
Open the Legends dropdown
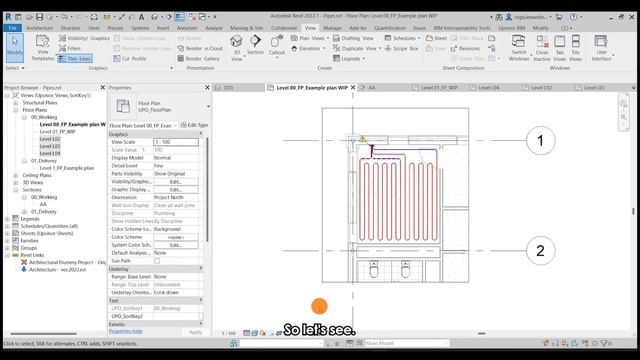(349, 58)
